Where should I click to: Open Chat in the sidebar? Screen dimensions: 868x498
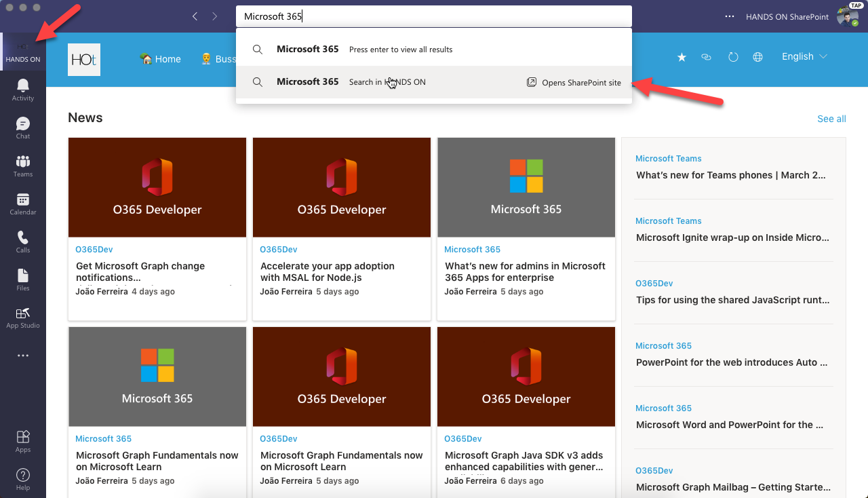(x=23, y=127)
